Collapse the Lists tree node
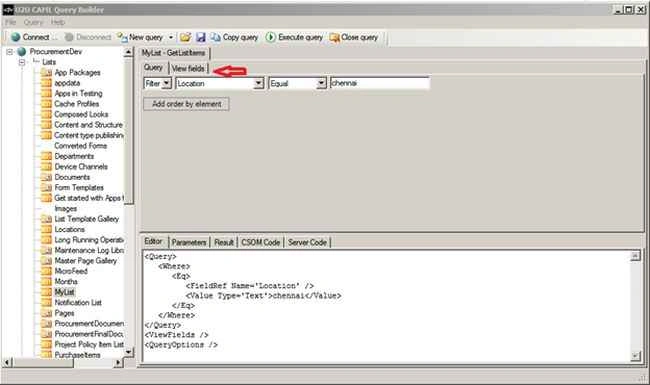 [22, 62]
